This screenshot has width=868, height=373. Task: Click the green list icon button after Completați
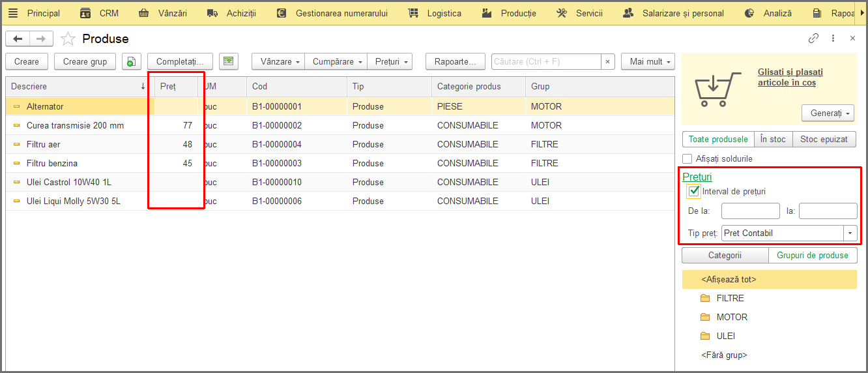[x=229, y=61]
